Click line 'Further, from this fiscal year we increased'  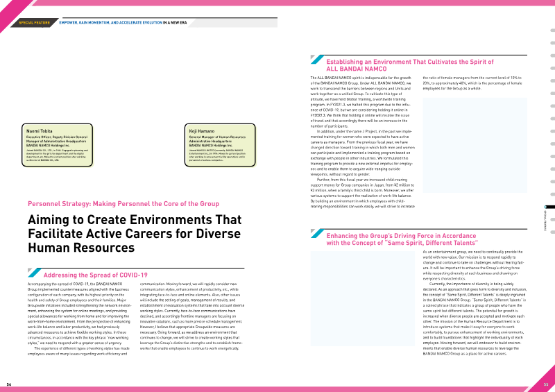(361, 180)
